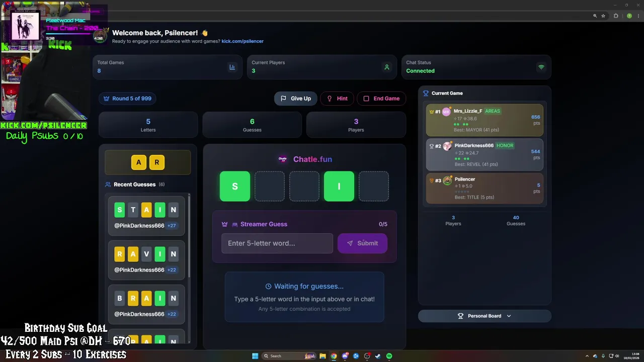Screen dimensions: 644x362
Task: Click the 544 pts score
Action: 535,154
